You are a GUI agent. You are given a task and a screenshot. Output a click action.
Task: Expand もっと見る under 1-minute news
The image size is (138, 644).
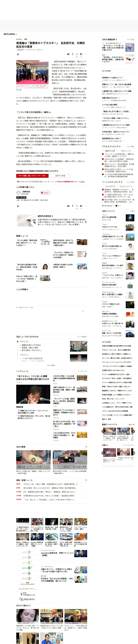(52, 365)
